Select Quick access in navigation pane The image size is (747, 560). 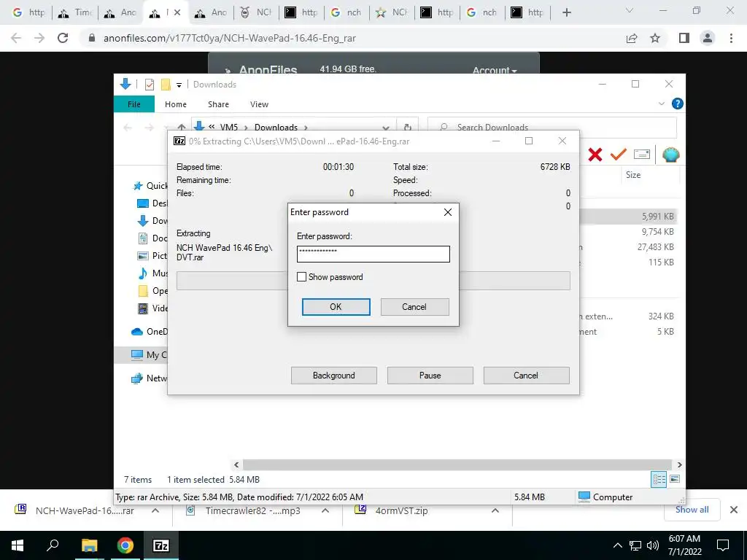[x=150, y=186]
